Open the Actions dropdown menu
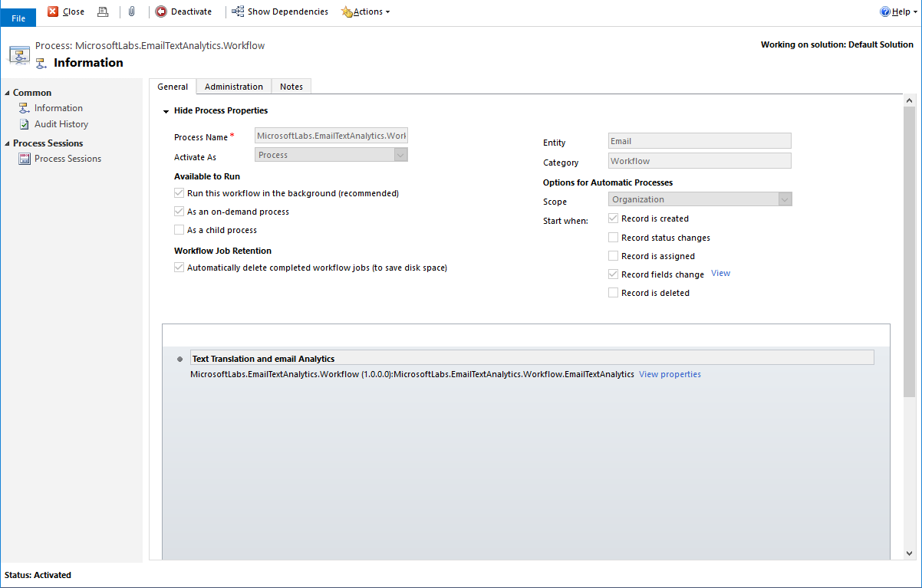The image size is (922, 588). click(366, 11)
